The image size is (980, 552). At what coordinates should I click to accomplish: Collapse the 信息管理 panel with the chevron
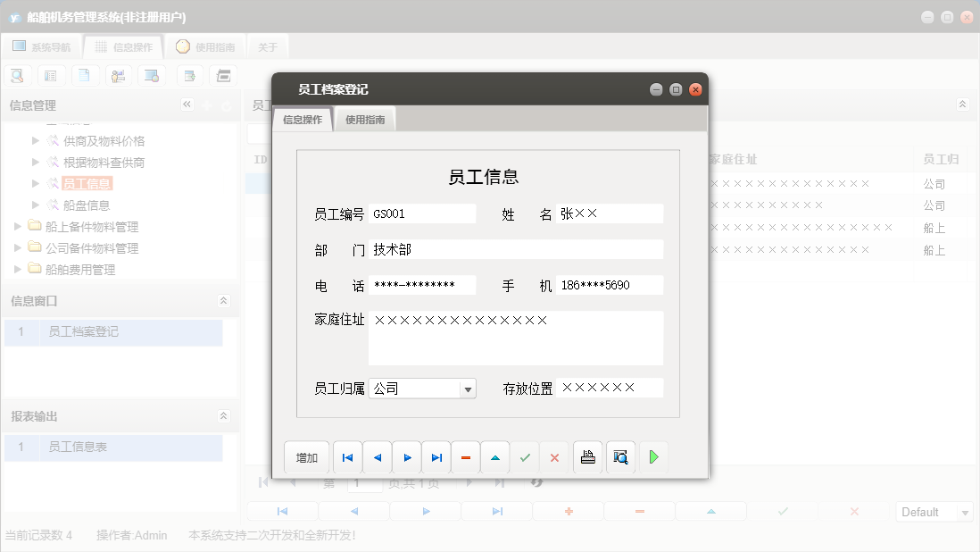(187, 105)
